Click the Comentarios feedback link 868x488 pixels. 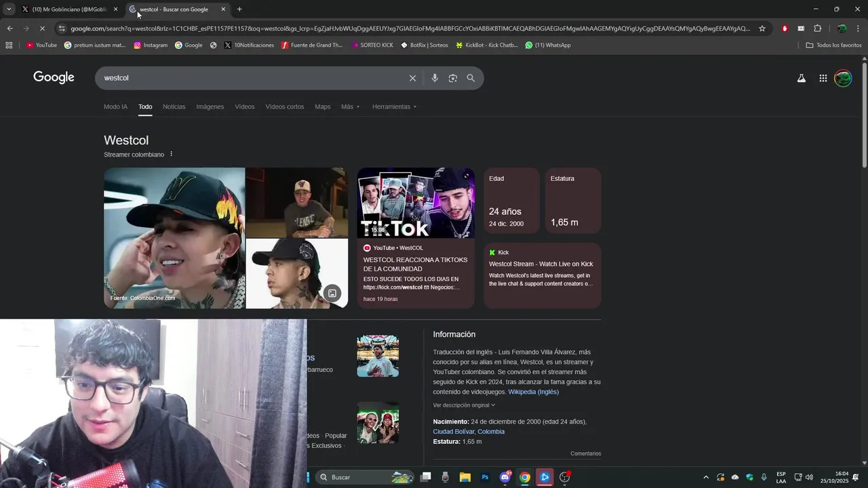[x=586, y=453]
